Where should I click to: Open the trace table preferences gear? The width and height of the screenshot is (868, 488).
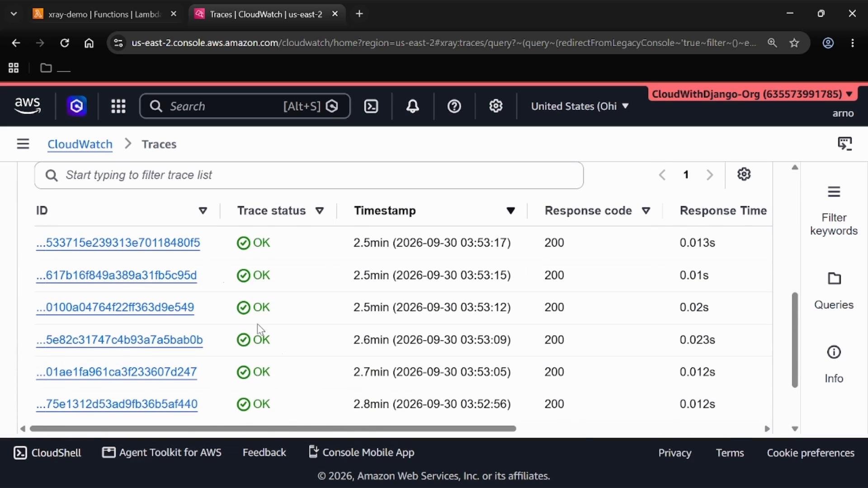(x=744, y=174)
